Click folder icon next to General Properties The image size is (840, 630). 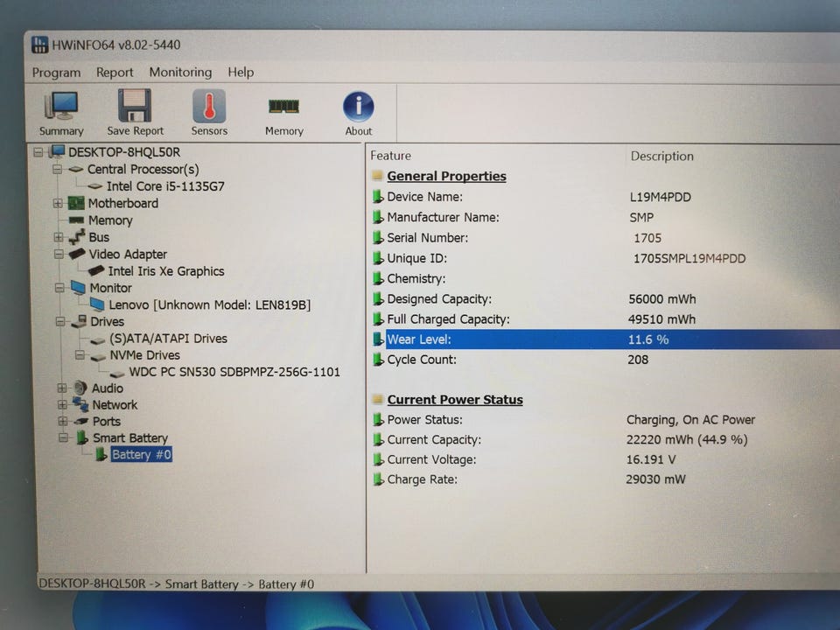[x=377, y=176]
